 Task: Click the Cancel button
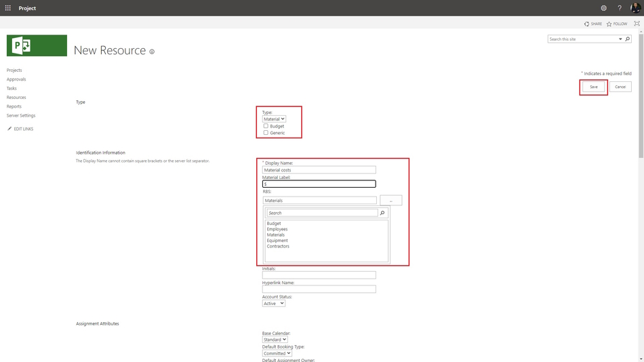(x=620, y=87)
